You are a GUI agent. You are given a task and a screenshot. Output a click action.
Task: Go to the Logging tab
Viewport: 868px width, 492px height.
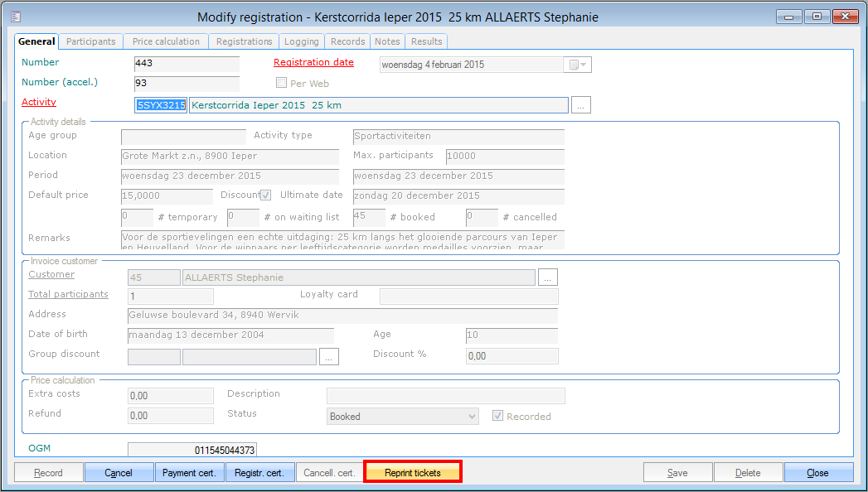coord(301,41)
